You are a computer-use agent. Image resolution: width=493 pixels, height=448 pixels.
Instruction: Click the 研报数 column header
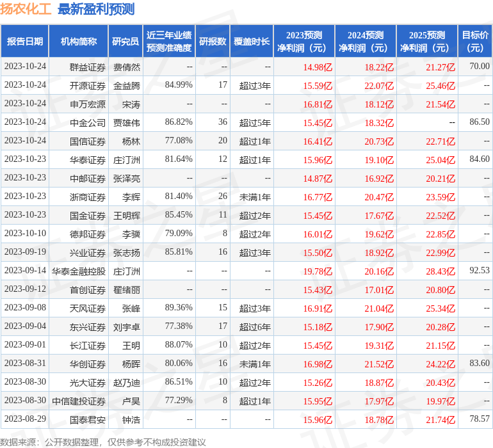click(213, 41)
